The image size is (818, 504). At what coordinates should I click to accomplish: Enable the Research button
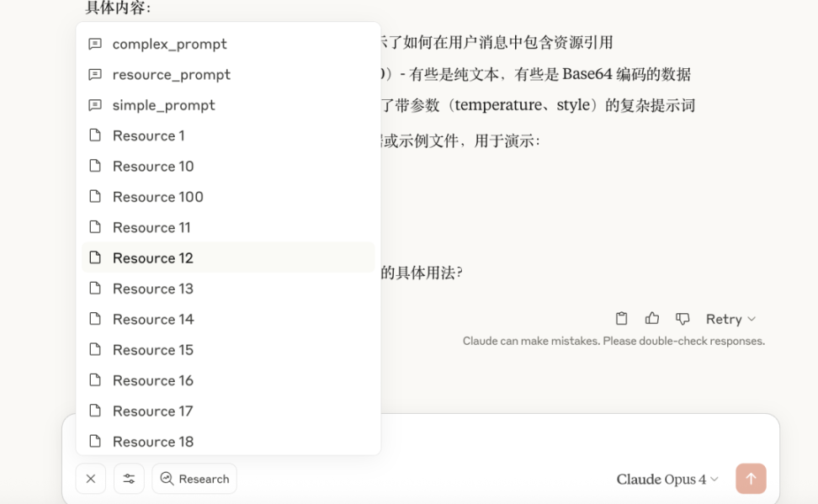coord(194,479)
